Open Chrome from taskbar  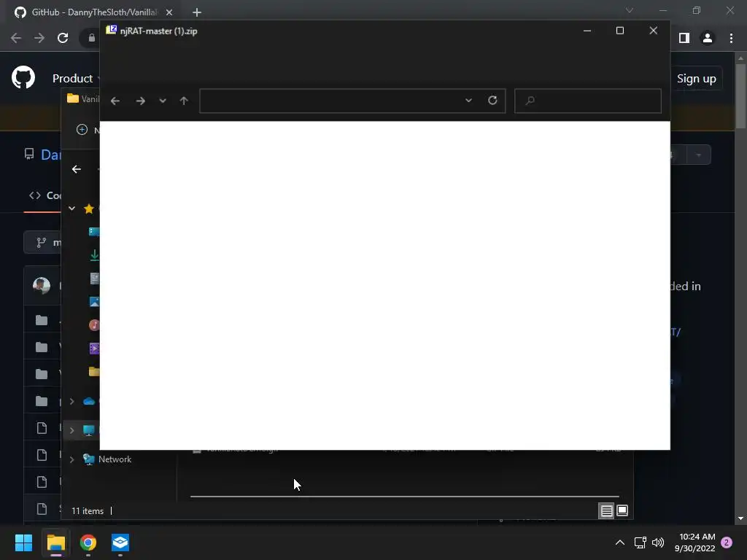pyautogui.click(x=88, y=542)
